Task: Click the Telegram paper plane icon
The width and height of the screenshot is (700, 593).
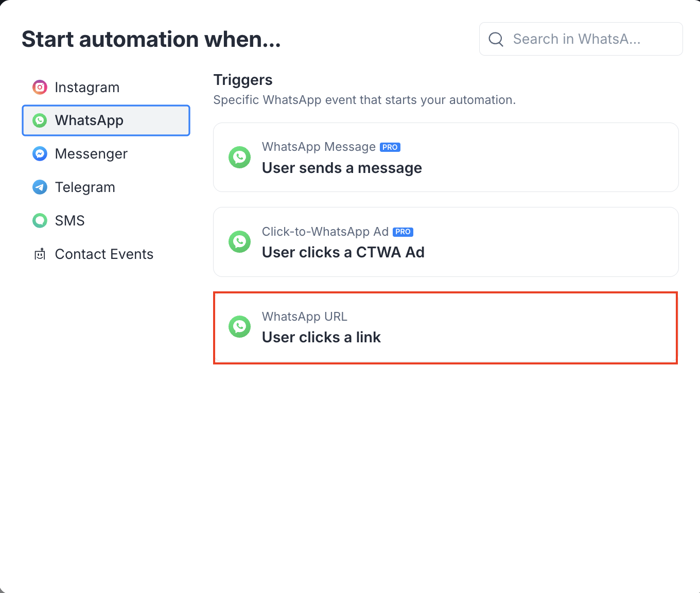Action: pyautogui.click(x=40, y=187)
